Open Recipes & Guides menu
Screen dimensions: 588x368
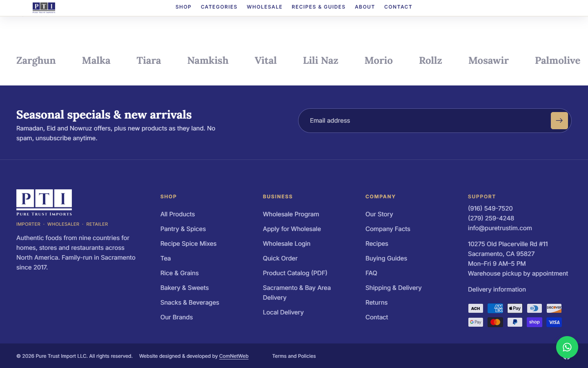318,7
